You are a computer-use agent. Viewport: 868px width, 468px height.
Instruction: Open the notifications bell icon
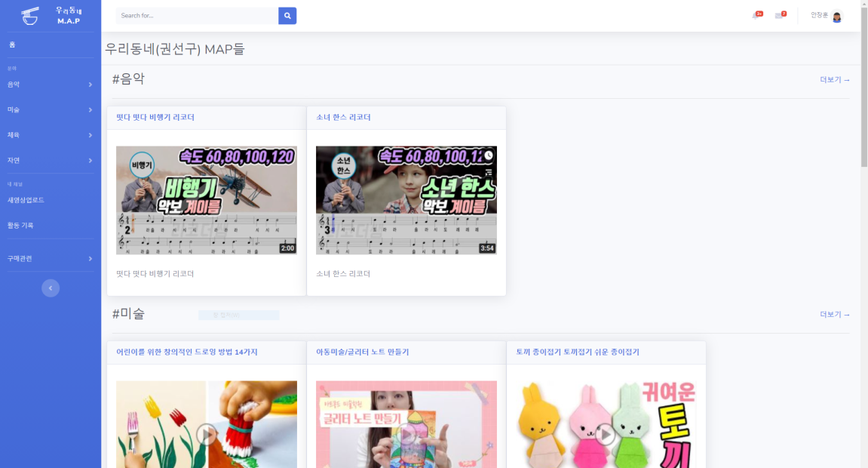756,15
